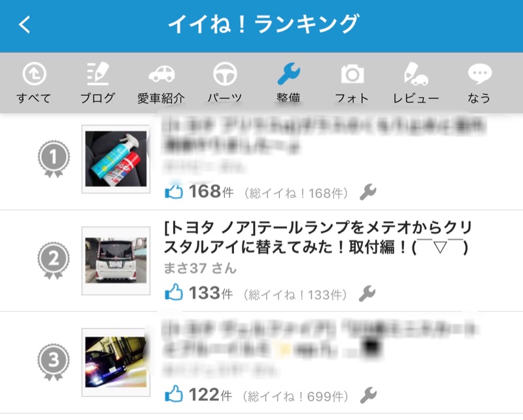523x420 pixels.
Task: Tap the wrench icon on the 133件 row
Action: [x=367, y=294]
